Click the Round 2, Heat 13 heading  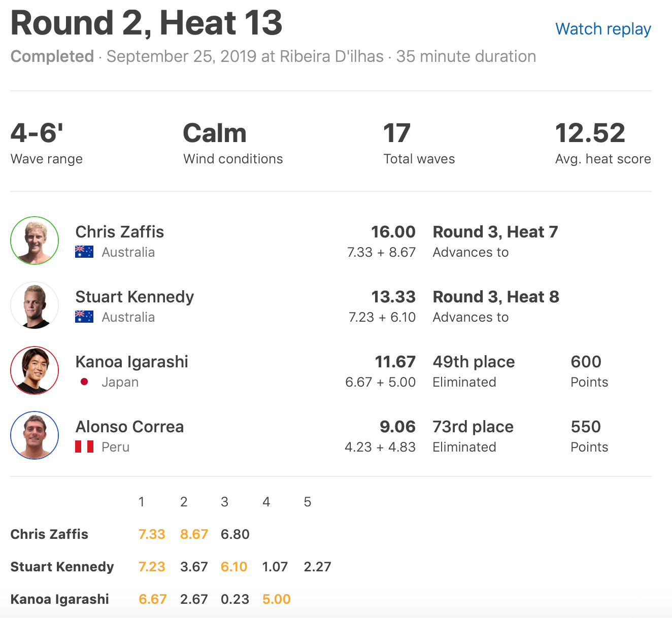[x=146, y=23]
